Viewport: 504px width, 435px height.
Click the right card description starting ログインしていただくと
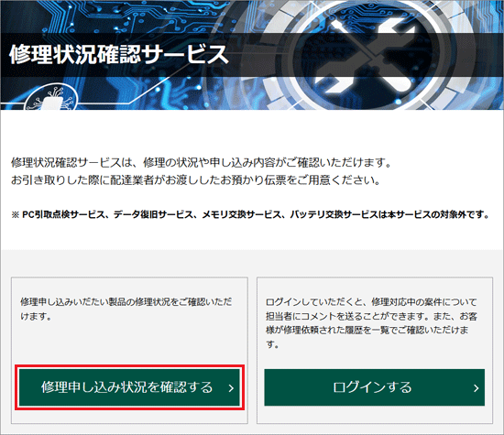(371, 323)
